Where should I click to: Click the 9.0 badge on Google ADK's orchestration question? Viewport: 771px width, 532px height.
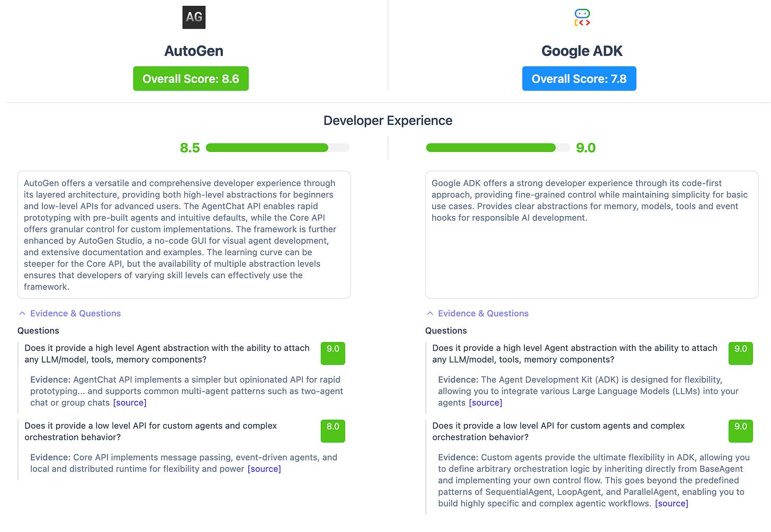point(740,431)
